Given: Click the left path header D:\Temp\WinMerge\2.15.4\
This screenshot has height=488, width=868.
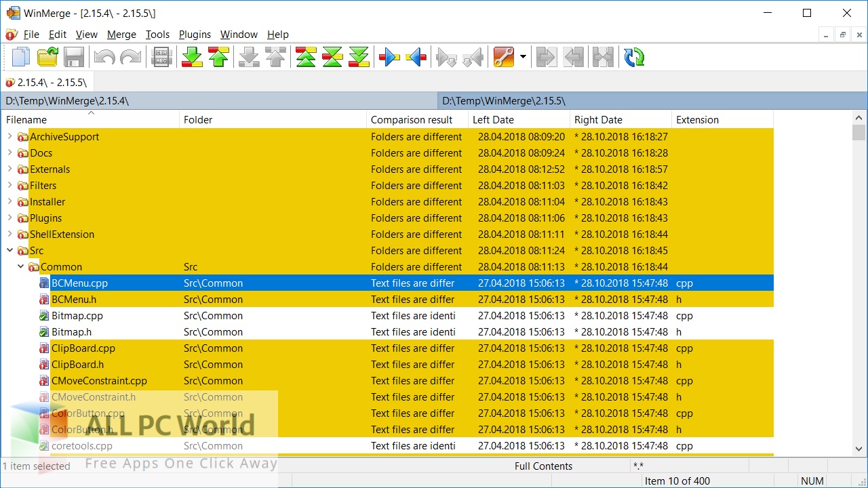Looking at the screenshot, I should [220, 101].
